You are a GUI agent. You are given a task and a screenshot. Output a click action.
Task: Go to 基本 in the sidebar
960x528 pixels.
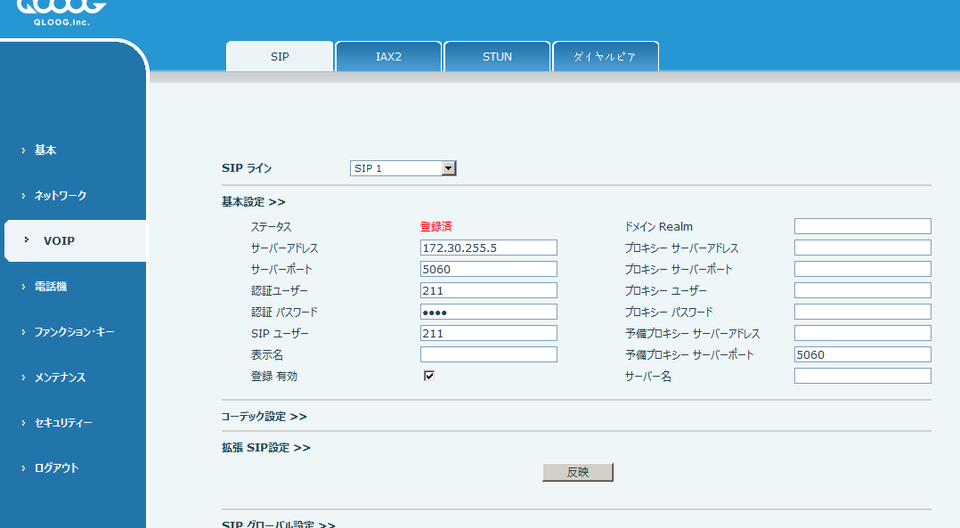(45, 150)
